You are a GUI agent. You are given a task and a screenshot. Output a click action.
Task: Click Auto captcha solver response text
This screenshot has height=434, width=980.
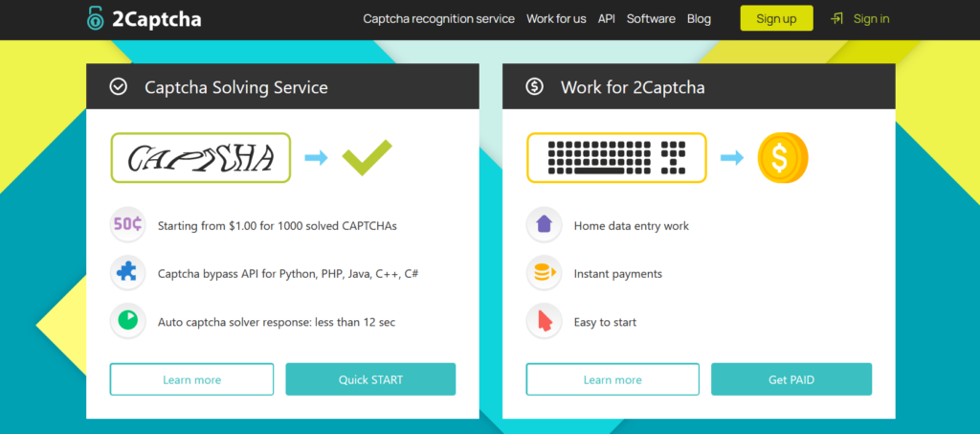coord(277,323)
